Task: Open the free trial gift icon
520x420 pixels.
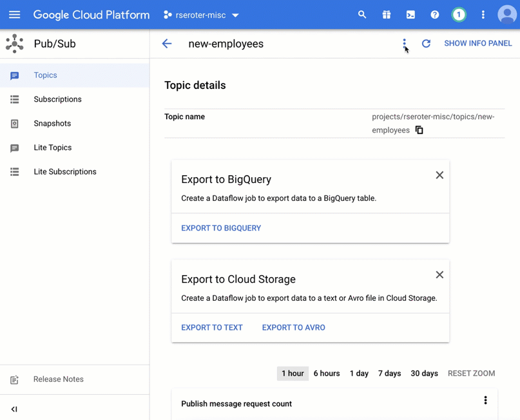Action: pyautogui.click(x=387, y=15)
